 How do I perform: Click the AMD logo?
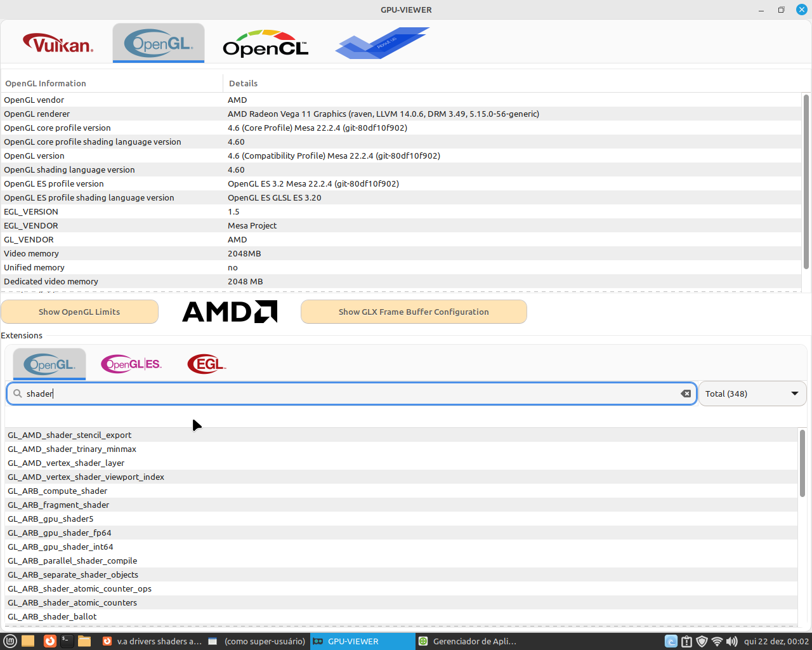pyautogui.click(x=230, y=312)
